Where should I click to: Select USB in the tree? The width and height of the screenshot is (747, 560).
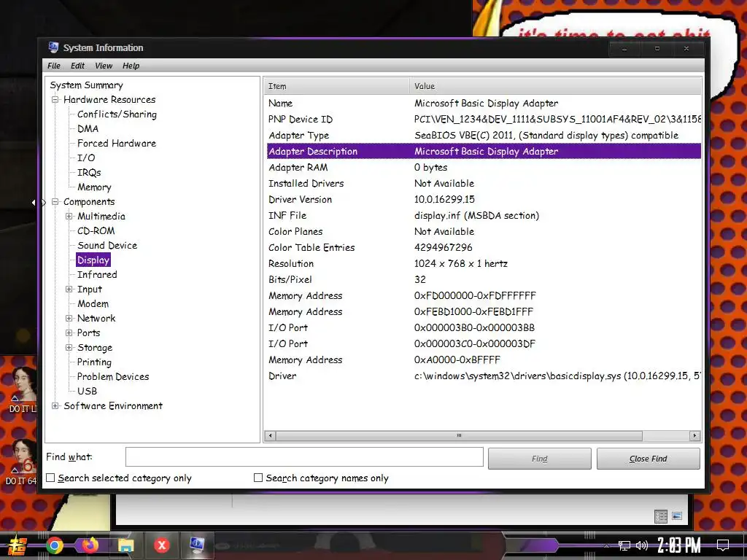pos(88,391)
